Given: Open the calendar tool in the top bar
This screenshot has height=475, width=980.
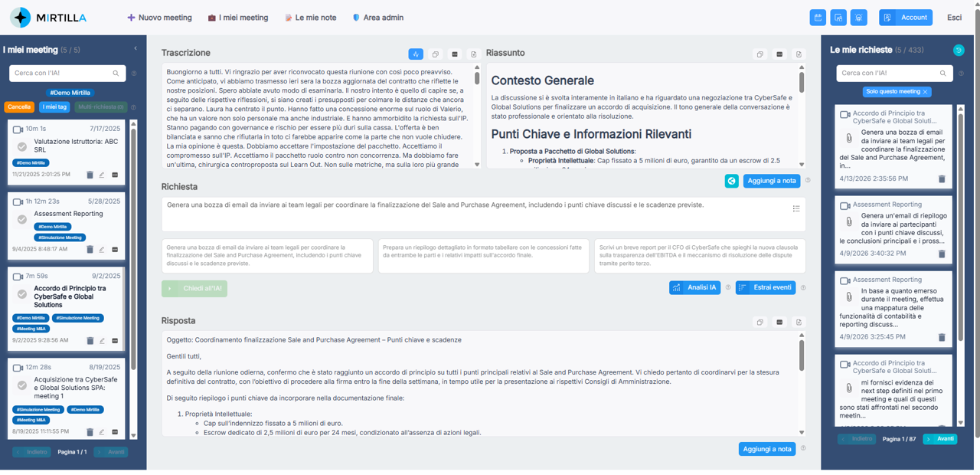Looking at the screenshot, I should [818, 17].
